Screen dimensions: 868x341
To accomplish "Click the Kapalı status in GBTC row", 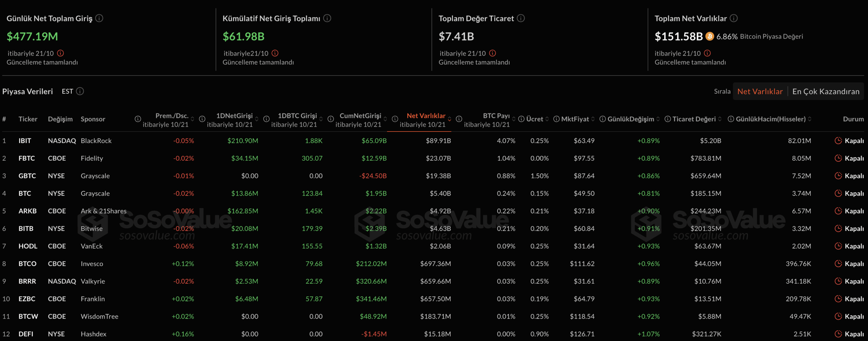I will click(854, 176).
